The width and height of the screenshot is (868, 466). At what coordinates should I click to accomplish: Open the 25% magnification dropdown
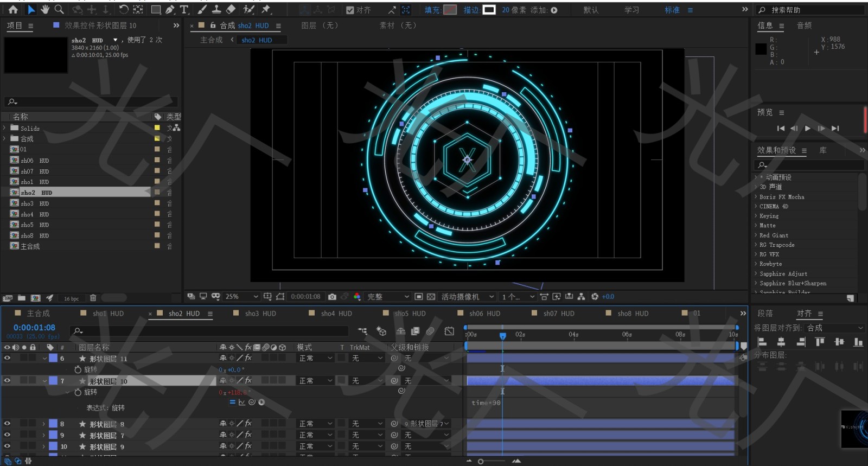(x=242, y=297)
